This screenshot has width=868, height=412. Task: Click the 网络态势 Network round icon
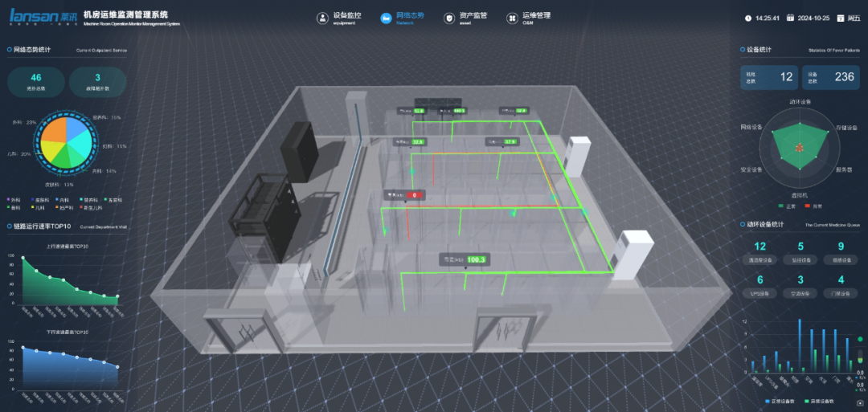pyautogui.click(x=385, y=17)
